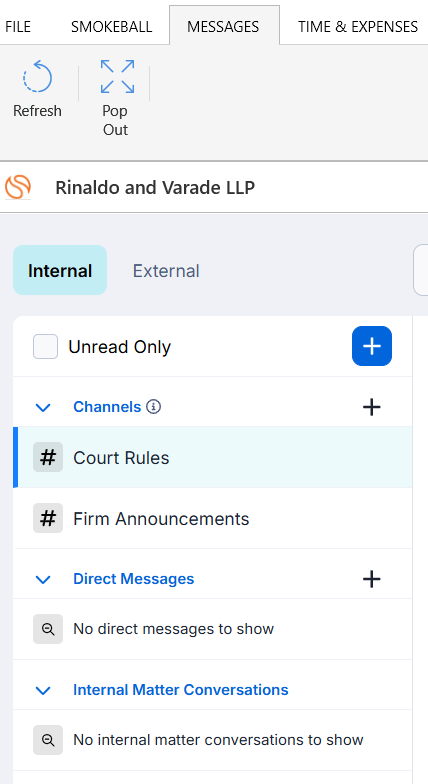This screenshot has width=428, height=784.
Task: Start a new message with blue plus button
Action: coord(372,346)
